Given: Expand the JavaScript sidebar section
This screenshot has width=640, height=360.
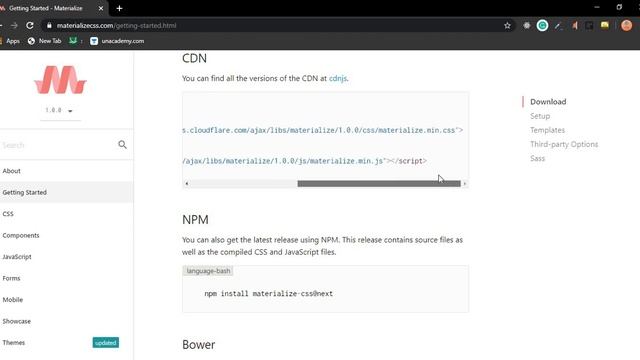Looking at the screenshot, I should (x=17, y=257).
